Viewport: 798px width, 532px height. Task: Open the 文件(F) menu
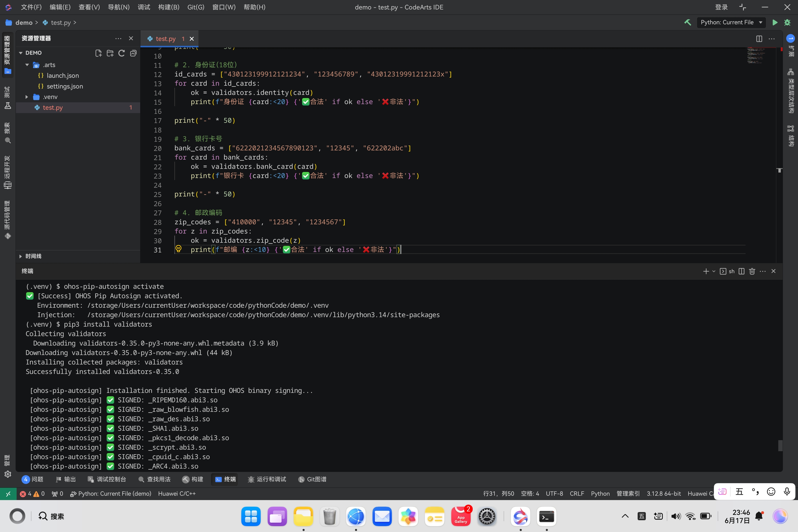[31, 7]
